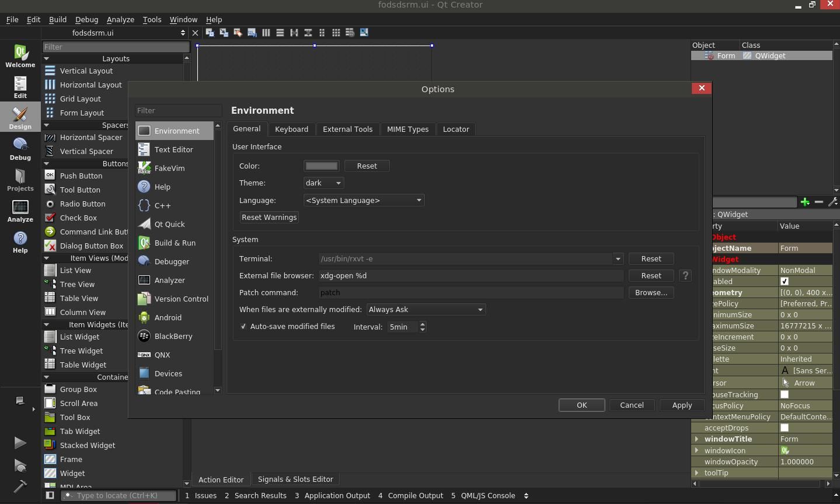This screenshot has width=840, height=504.
Task: Click the green Run button
Action: [x=20, y=443]
